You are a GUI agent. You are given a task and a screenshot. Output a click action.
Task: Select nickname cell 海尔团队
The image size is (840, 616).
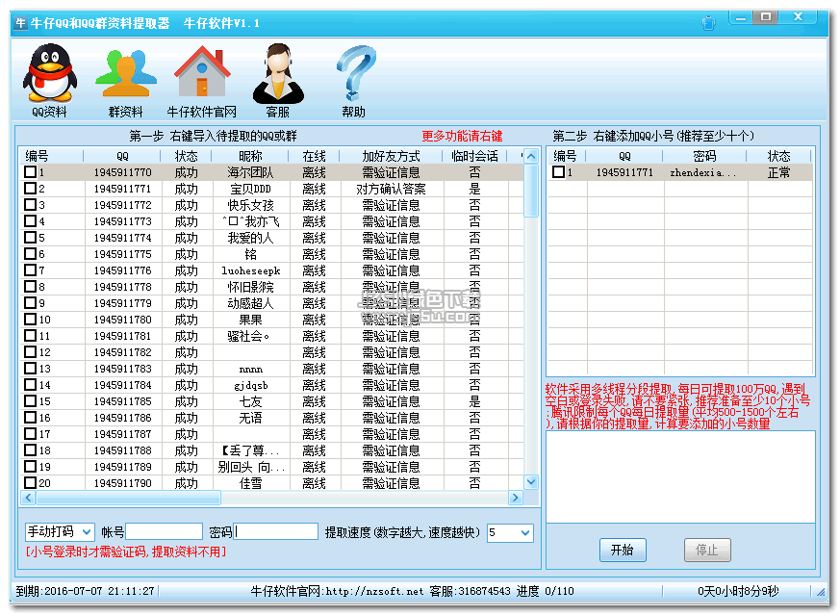250,172
